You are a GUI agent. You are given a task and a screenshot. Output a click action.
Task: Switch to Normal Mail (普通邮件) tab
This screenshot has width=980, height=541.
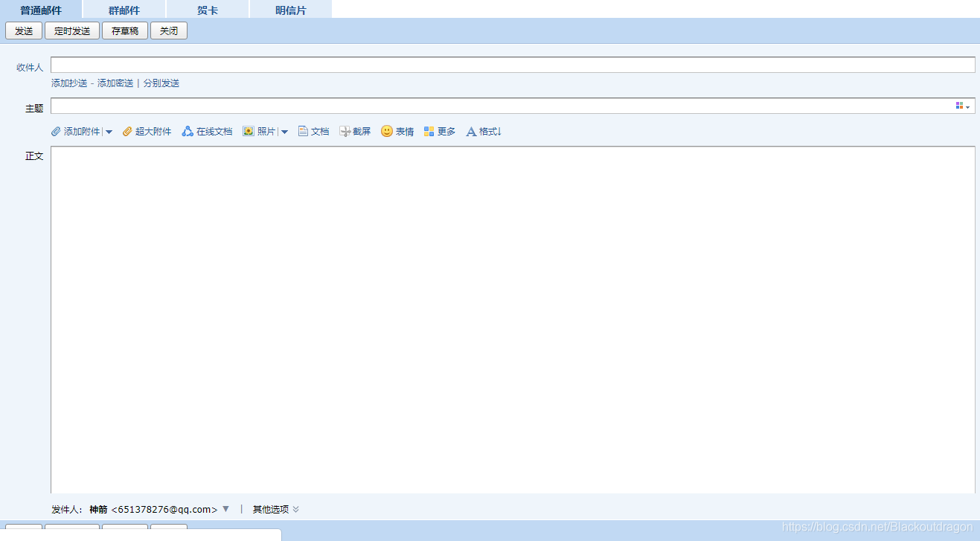[x=41, y=10]
